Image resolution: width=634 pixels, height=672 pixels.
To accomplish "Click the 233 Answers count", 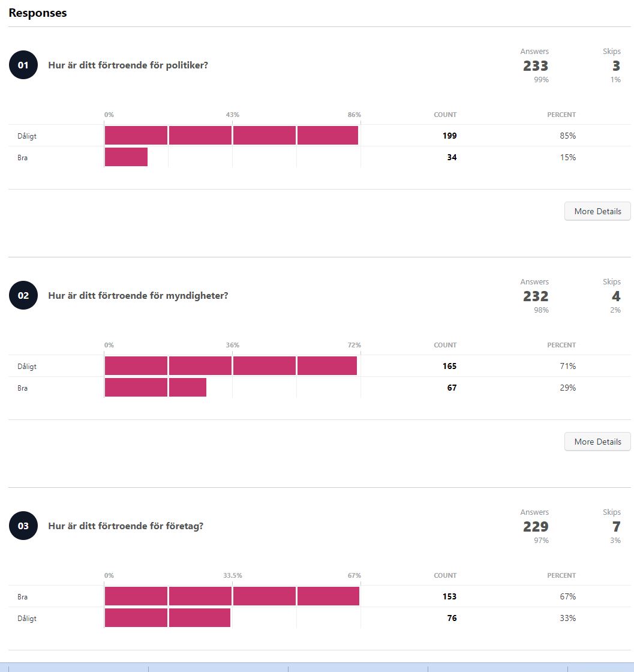I will [535, 66].
